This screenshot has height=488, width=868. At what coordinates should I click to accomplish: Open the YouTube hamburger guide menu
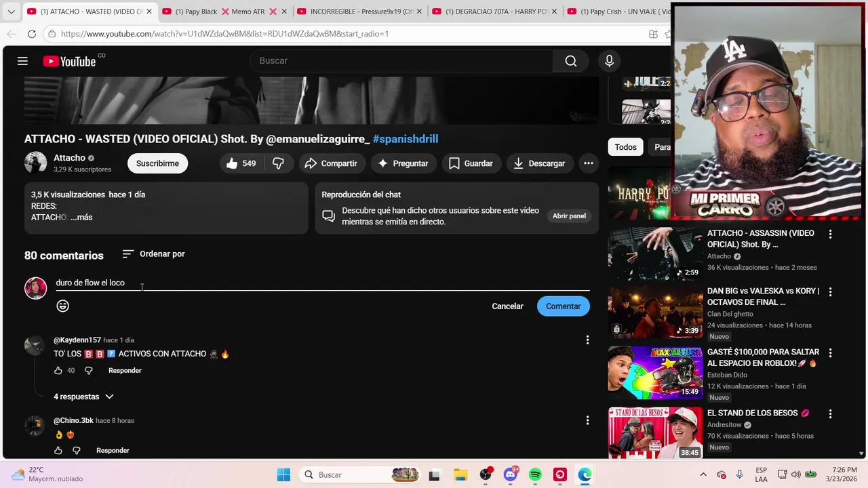pyautogui.click(x=22, y=61)
